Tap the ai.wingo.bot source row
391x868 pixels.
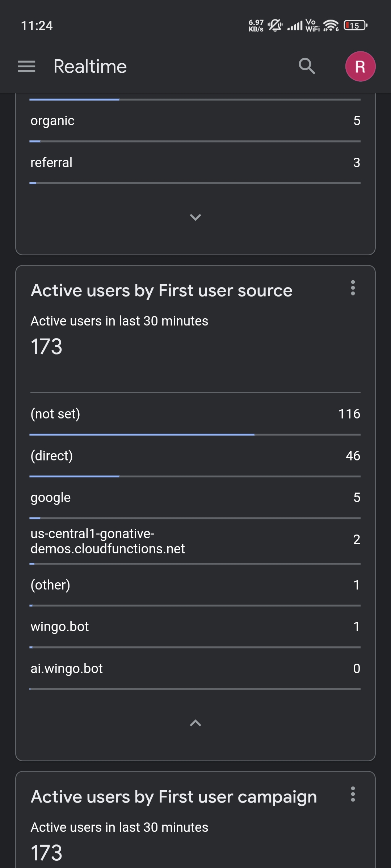pyautogui.click(x=195, y=669)
